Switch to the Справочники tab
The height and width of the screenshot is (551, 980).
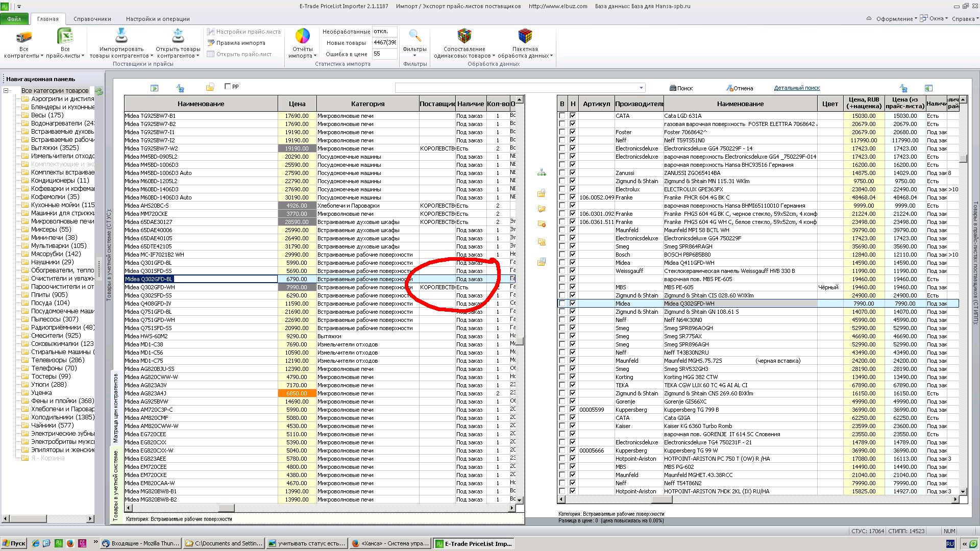pyautogui.click(x=92, y=19)
